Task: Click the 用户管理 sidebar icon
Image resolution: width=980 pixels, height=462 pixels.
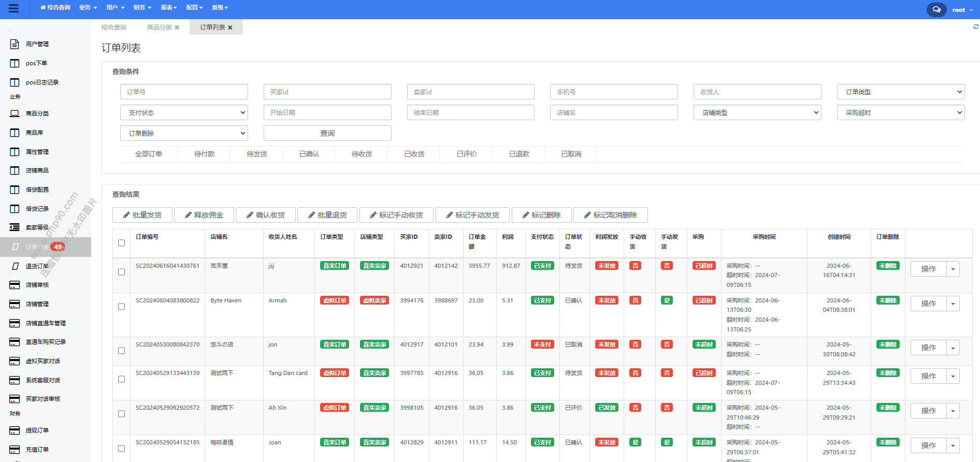Action: tap(15, 44)
